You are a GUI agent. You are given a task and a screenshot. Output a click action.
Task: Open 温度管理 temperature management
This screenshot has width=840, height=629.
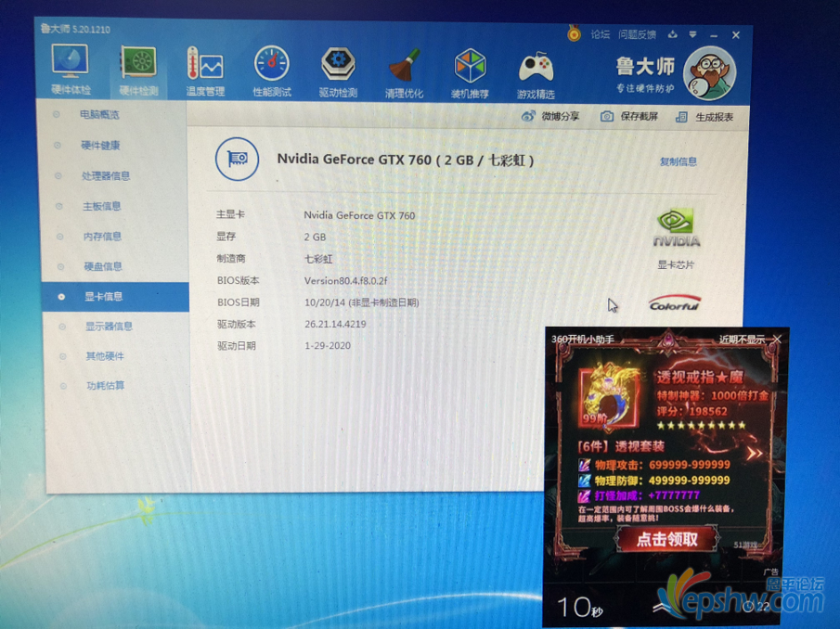(x=205, y=71)
